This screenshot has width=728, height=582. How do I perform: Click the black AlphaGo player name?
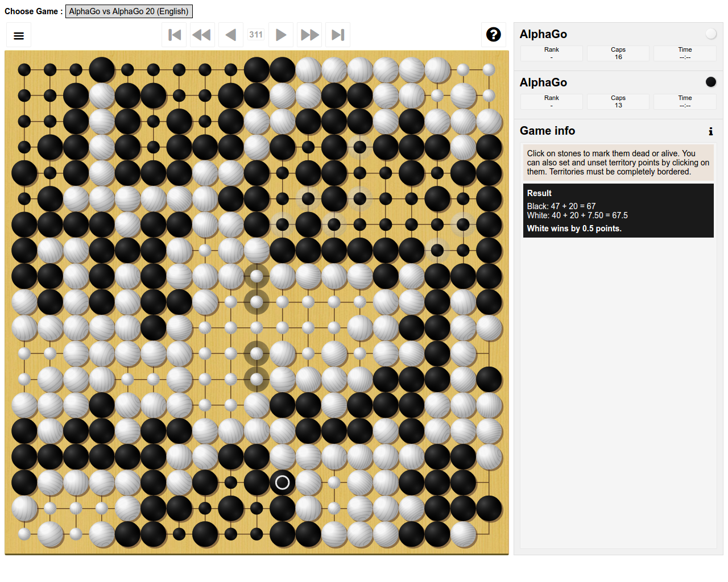(x=543, y=82)
